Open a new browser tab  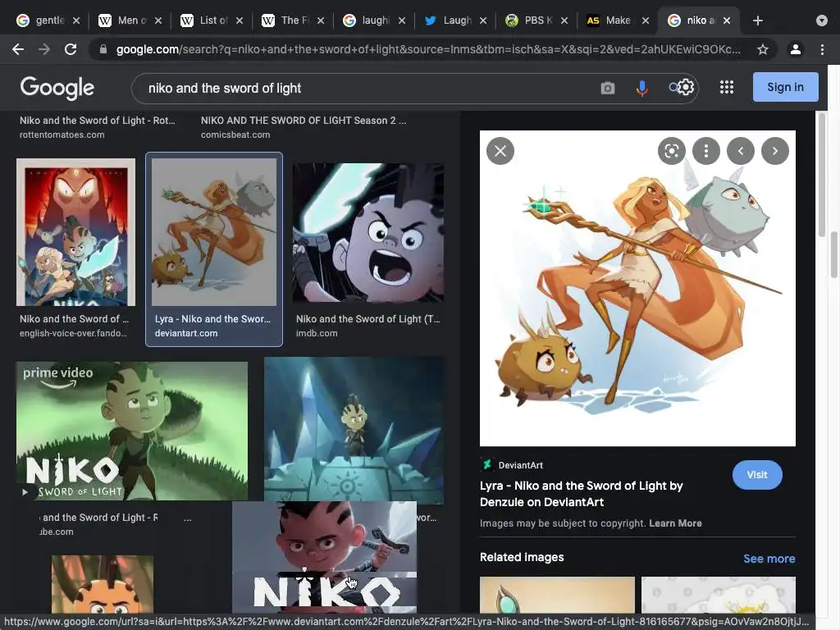point(757,21)
